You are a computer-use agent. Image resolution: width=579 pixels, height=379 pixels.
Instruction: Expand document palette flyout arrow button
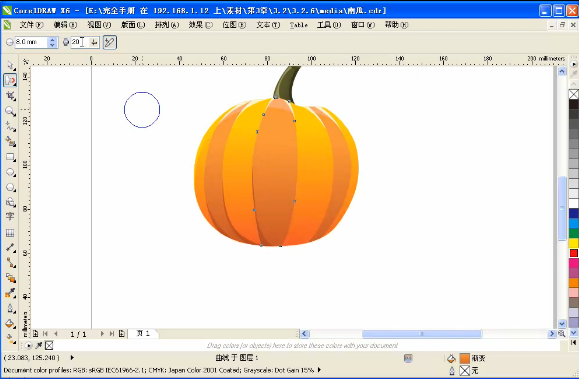click(28, 345)
